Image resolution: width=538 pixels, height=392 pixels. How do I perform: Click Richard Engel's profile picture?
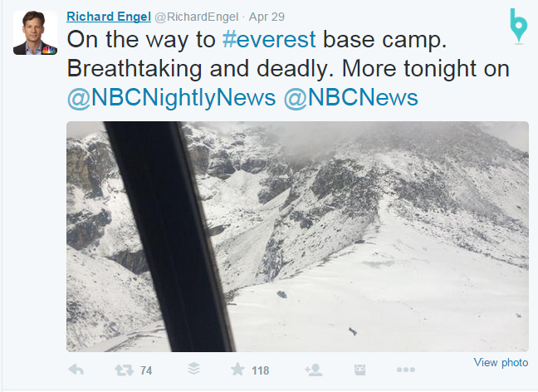pyautogui.click(x=35, y=33)
